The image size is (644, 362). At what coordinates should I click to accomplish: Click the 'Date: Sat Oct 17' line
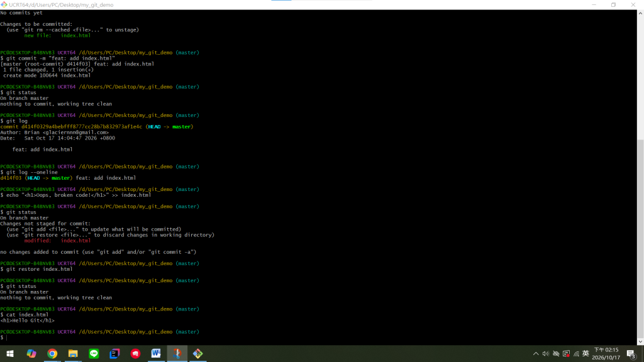57,138
